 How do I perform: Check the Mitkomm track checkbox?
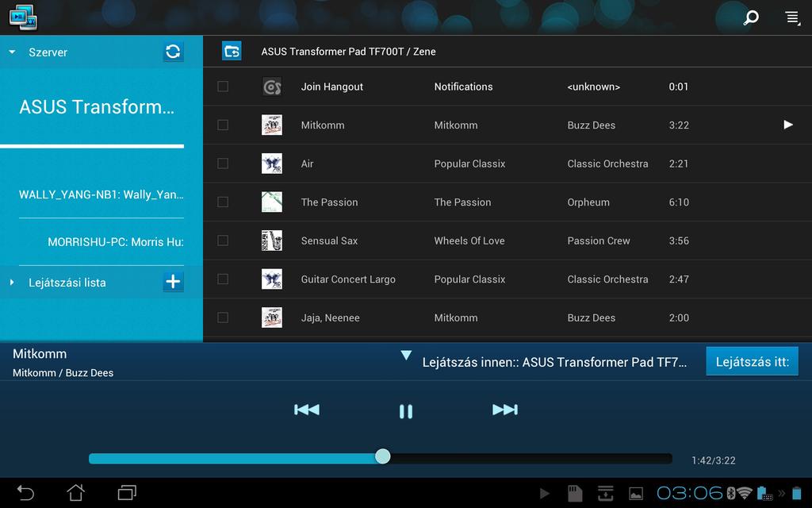click(x=223, y=125)
